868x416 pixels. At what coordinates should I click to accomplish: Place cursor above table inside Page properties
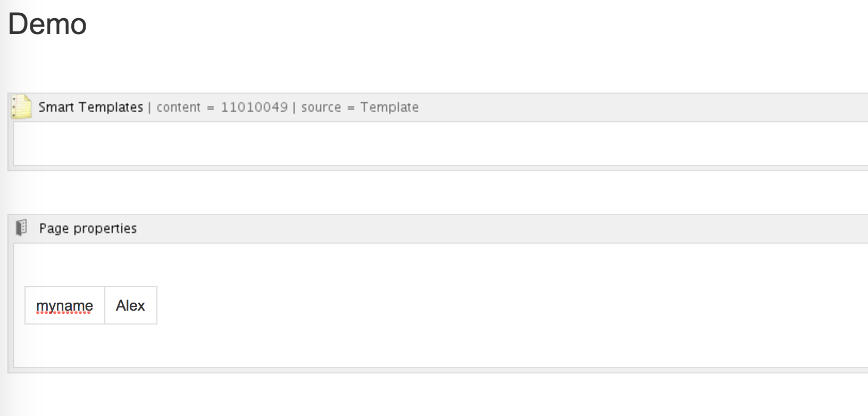440,265
